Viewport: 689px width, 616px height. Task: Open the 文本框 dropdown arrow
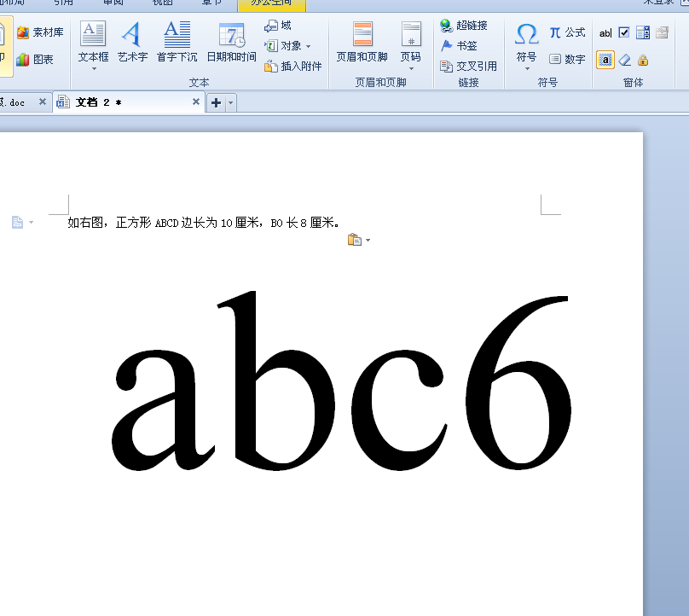[x=94, y=68]
